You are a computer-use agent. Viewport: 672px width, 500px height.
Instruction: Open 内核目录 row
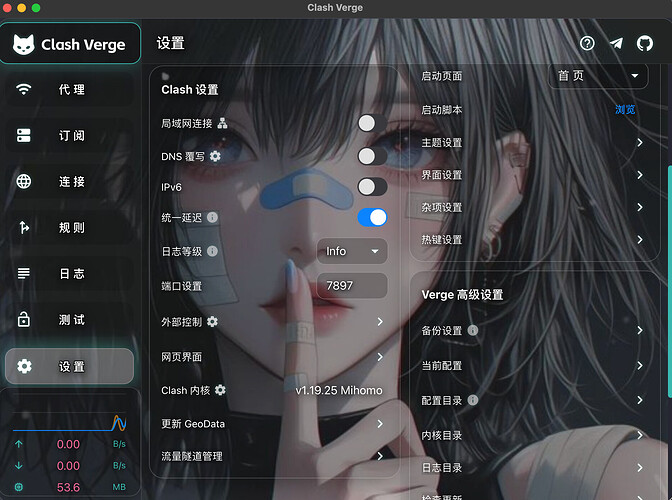pos(534,435)
